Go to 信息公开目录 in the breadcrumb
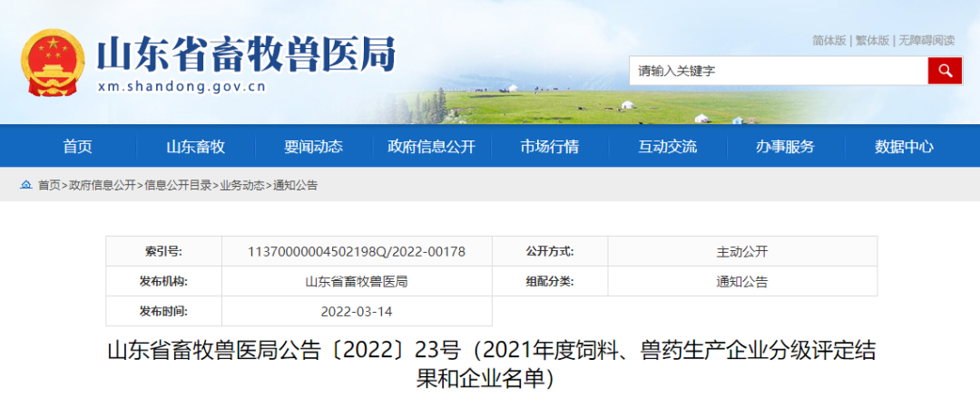The height and width of the screenshot is (407, 980). (x=178, y=186)
